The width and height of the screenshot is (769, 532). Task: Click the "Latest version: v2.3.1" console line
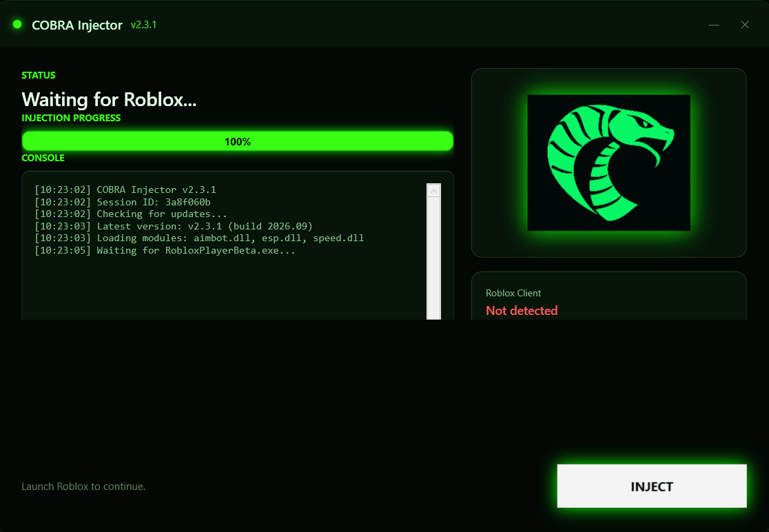click(174, 226)
